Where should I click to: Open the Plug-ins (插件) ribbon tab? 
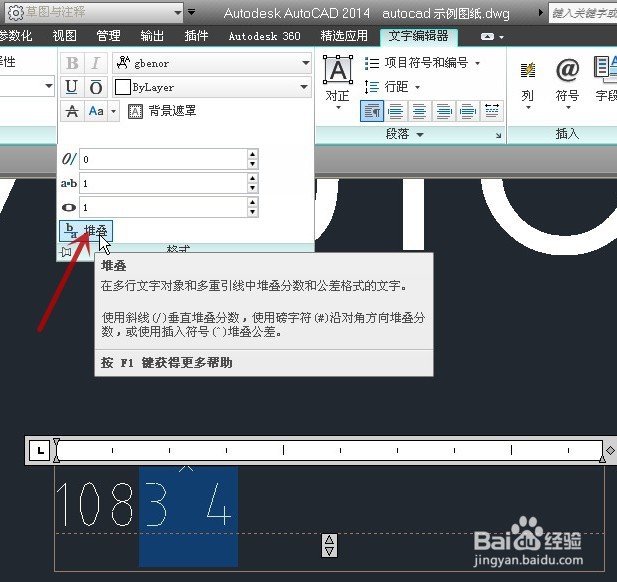coord(196,36)
